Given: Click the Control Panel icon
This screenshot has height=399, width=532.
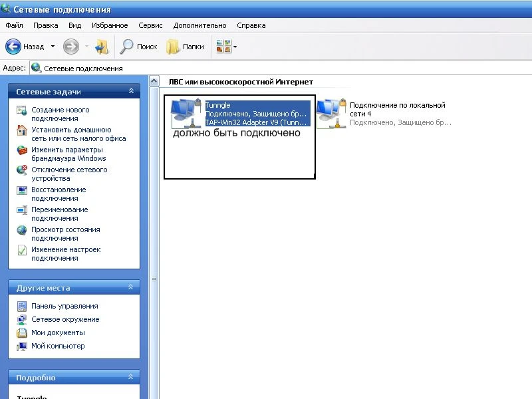Looking at the screenshot, I should coord(22,307).
